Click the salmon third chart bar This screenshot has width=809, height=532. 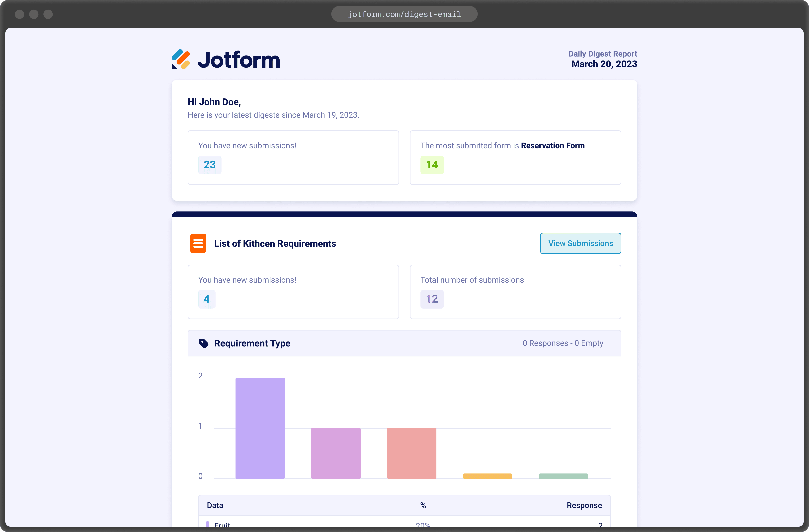coord(412,453)
